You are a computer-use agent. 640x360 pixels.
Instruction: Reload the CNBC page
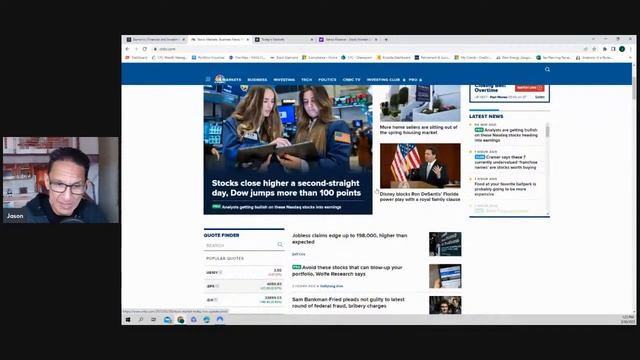[x=144, y=49]
